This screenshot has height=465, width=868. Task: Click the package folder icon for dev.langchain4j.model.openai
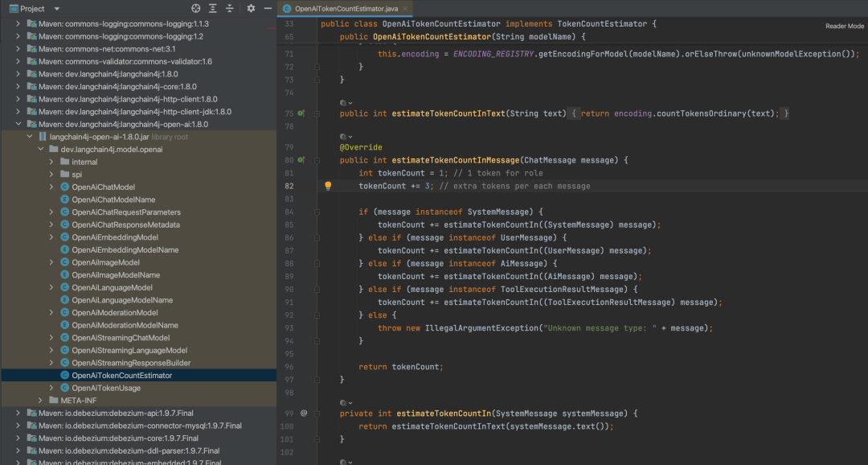(x=54, y=150)
